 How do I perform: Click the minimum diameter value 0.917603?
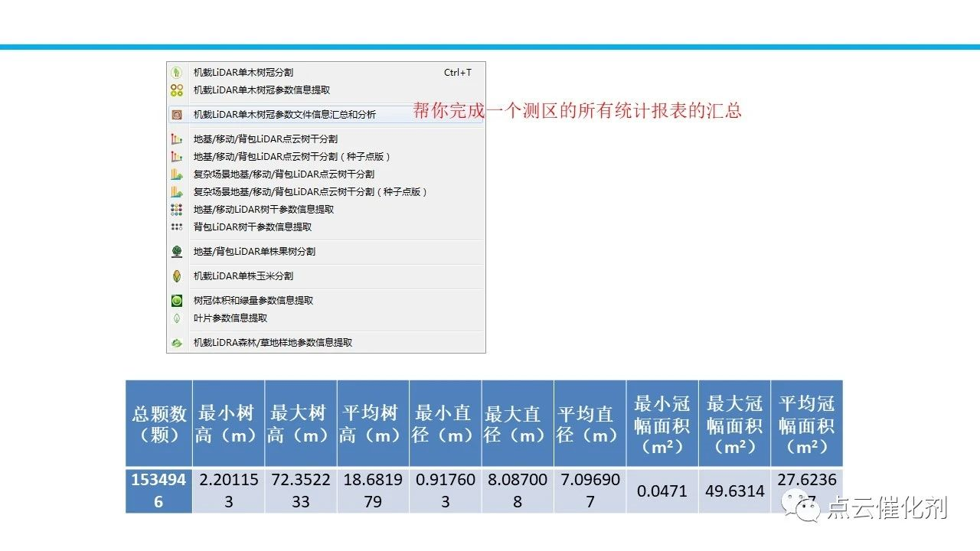pos(446,491)
